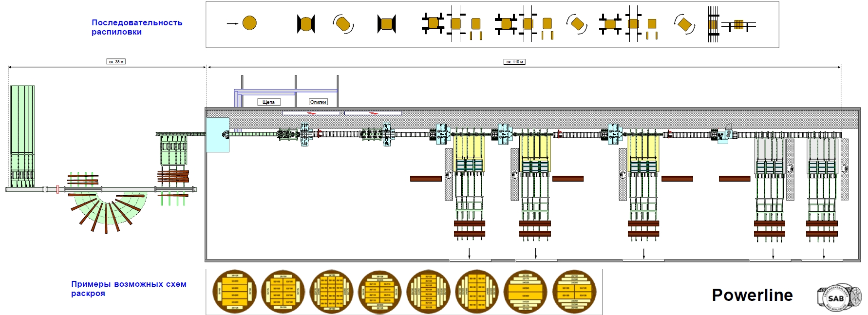Viewport: 868px width, 315px height.
Task: Click the 'Опилки' box
Action: coord(318,102)
